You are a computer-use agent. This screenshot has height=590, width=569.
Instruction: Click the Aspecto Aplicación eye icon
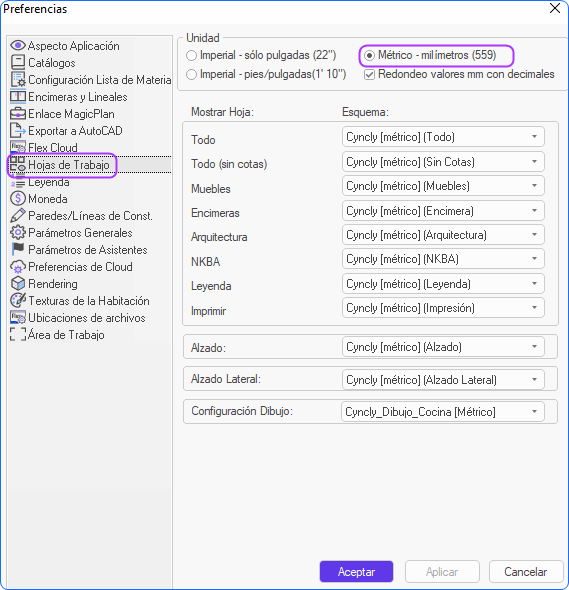(18, 46)
